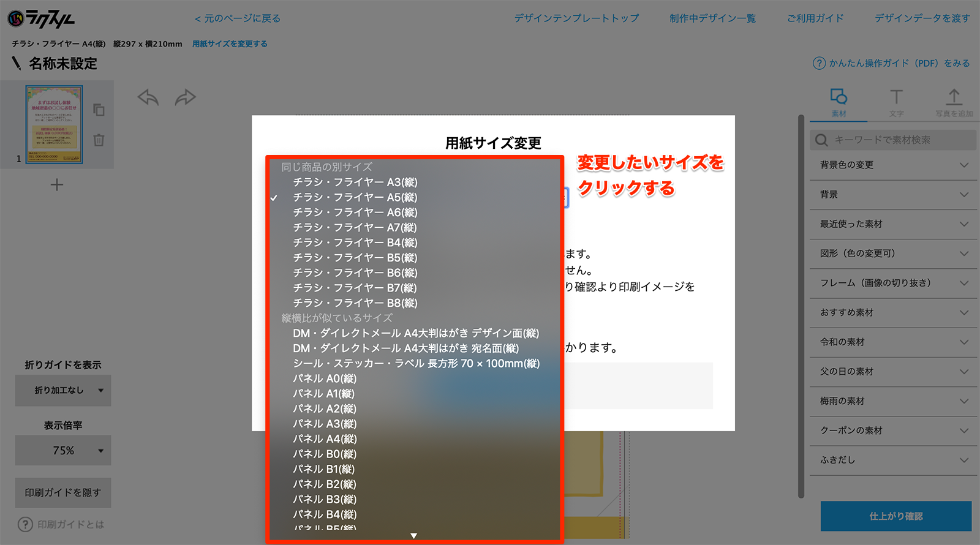Expand 令和の素材 section

pyautogui.click(x=893, y=342)
